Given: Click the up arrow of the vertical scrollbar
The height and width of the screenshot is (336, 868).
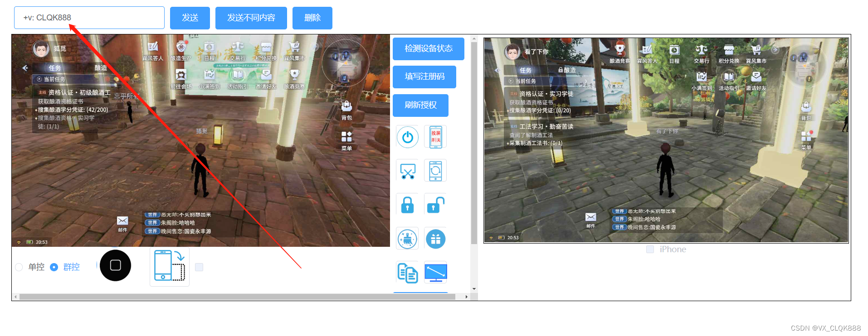Looking at the screenshot, I should (474, 38).
